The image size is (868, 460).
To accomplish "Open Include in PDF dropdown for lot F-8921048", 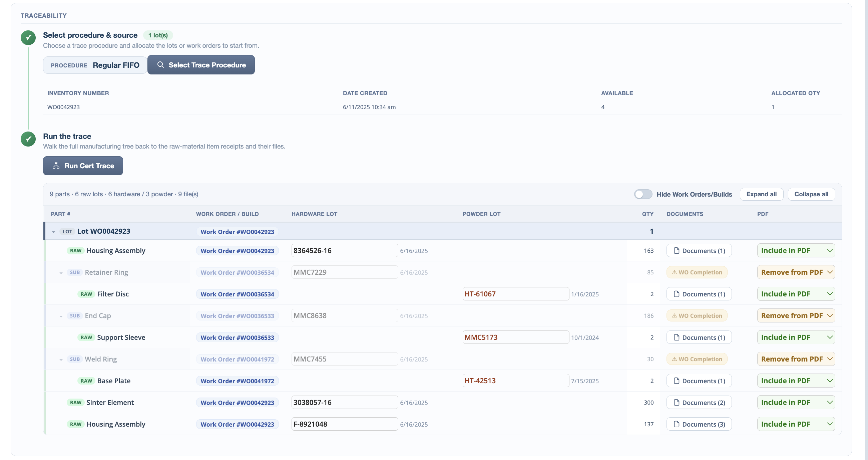I will [796, 424].
